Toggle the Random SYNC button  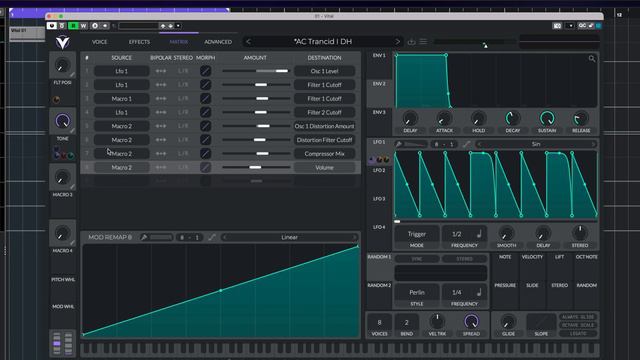tap(417, 259)
